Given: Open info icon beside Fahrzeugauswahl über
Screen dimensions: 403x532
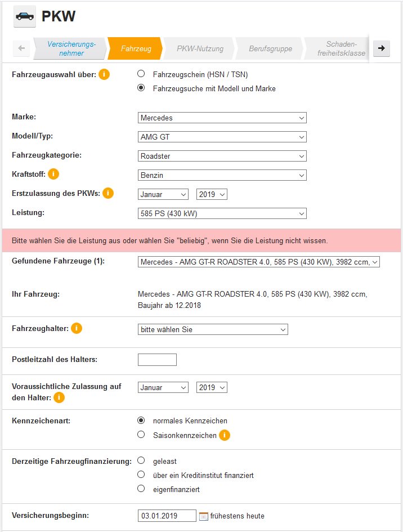Looking at the screenshot, I should click(104, 74).
